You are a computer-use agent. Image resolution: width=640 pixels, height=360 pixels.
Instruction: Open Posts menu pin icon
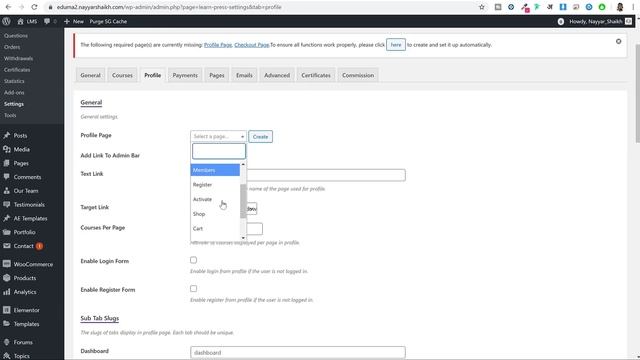(x=7, y=136)
